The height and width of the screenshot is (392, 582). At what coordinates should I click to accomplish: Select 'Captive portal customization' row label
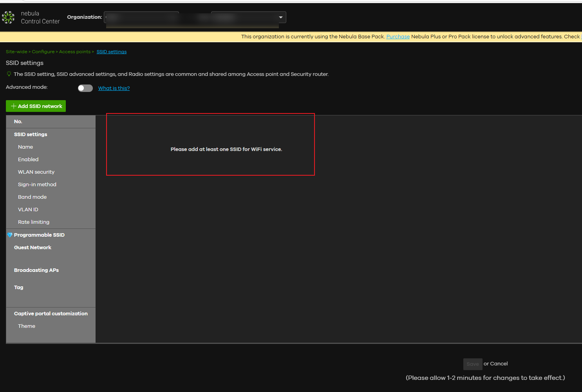pyautogui.click(x=51, y=313)
